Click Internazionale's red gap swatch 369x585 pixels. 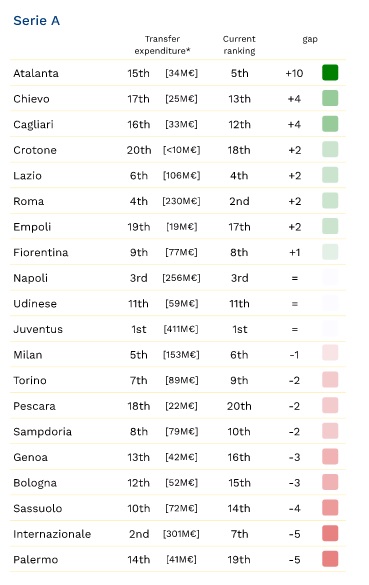pyautogui.click(x=330, y=534)
